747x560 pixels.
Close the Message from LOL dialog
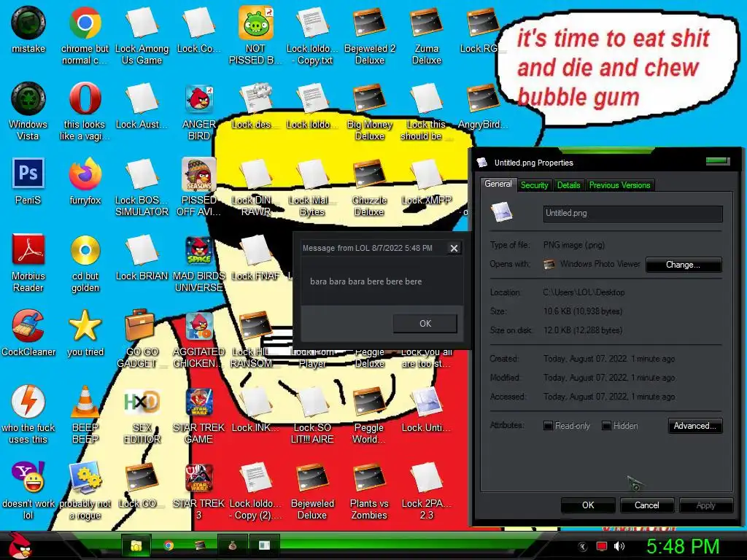coord(454,248)
